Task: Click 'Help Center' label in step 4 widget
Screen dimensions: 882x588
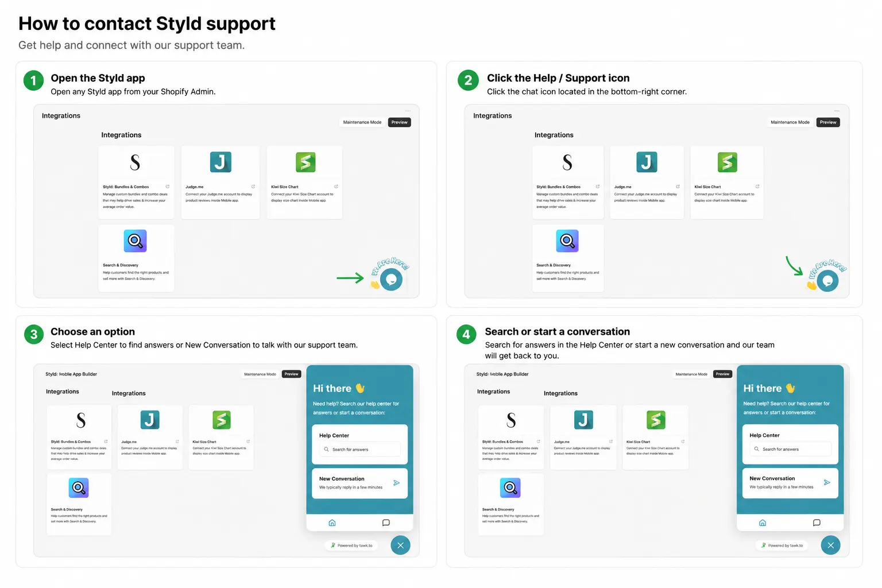Action: click(x=765, y=435)
